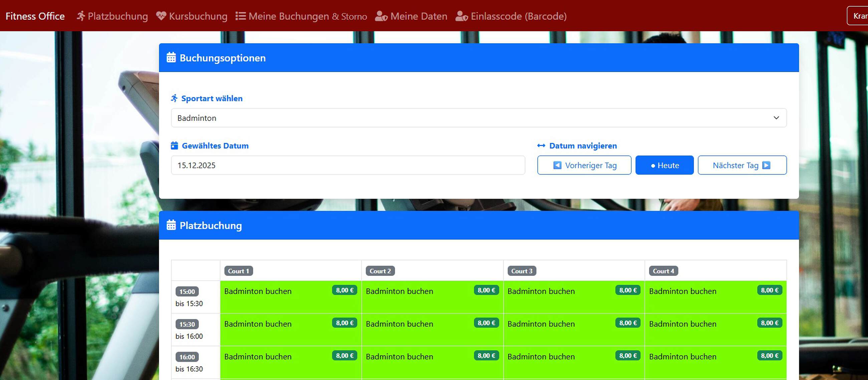Click the user icon beside Einlasscode
868x380 pixels.
461,16
